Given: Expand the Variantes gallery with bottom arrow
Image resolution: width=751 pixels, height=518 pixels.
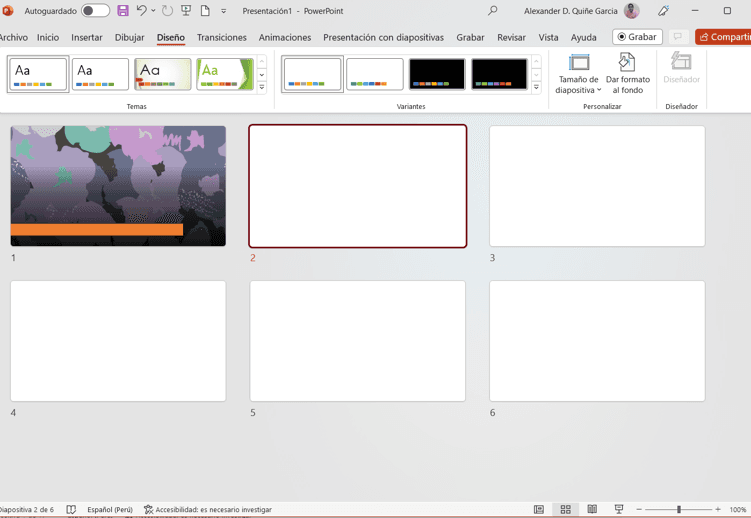Looking at the screenshot, I should [x=536, y=88].
